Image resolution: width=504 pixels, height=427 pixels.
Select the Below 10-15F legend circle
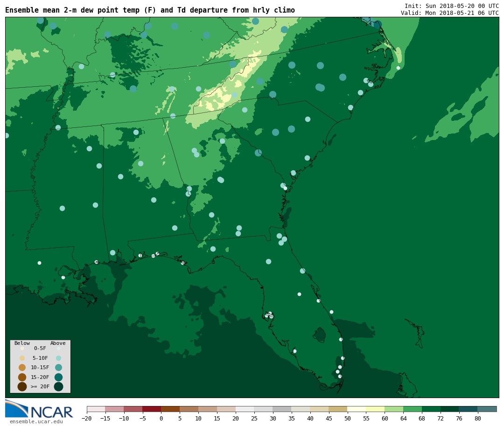pos(22,368)
